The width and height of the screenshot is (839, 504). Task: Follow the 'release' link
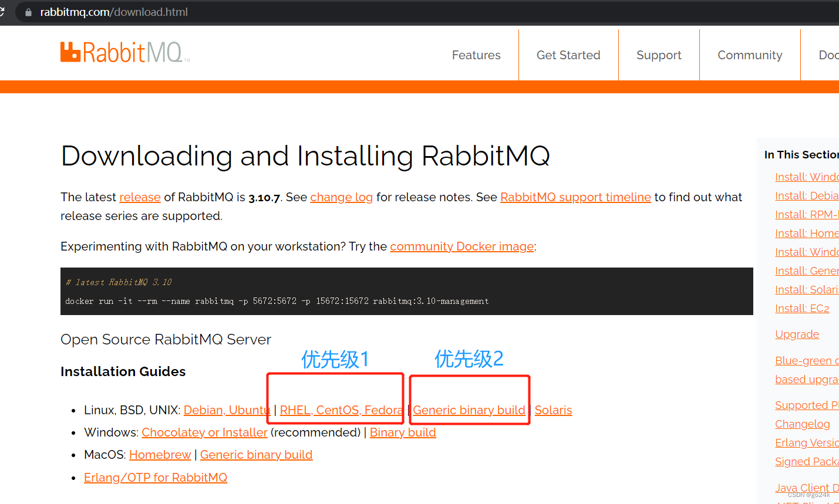click(x=140, y=197)
